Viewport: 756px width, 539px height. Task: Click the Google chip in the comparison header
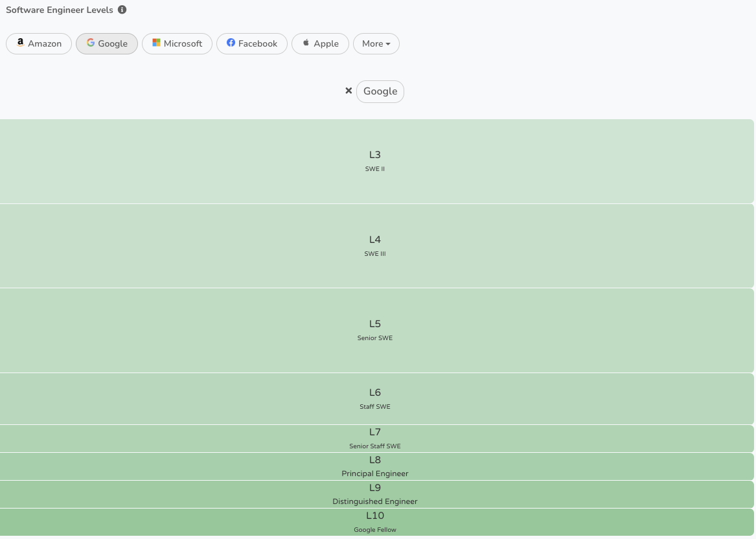380,91
